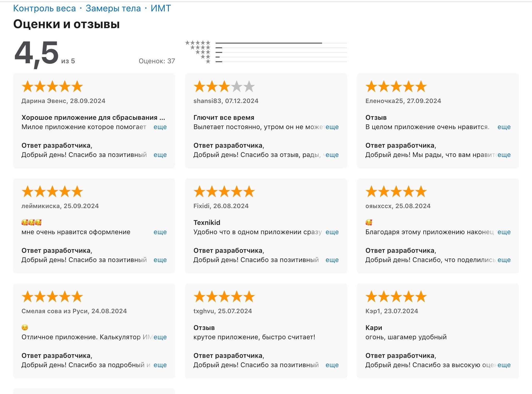Click the star rating on Fixidi's review
Viewport: 532px width, 394px height.
point(224,192)
